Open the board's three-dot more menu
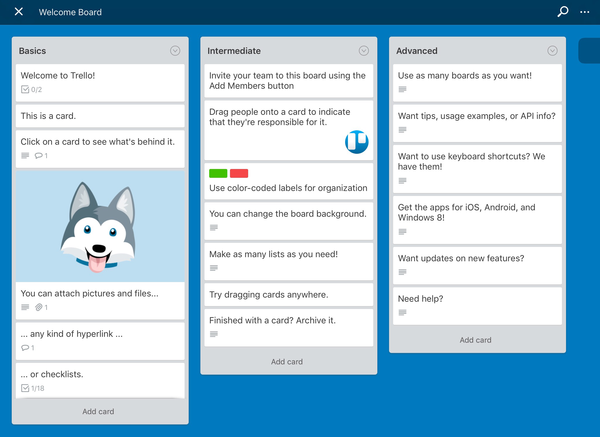 tap(584, 12)
